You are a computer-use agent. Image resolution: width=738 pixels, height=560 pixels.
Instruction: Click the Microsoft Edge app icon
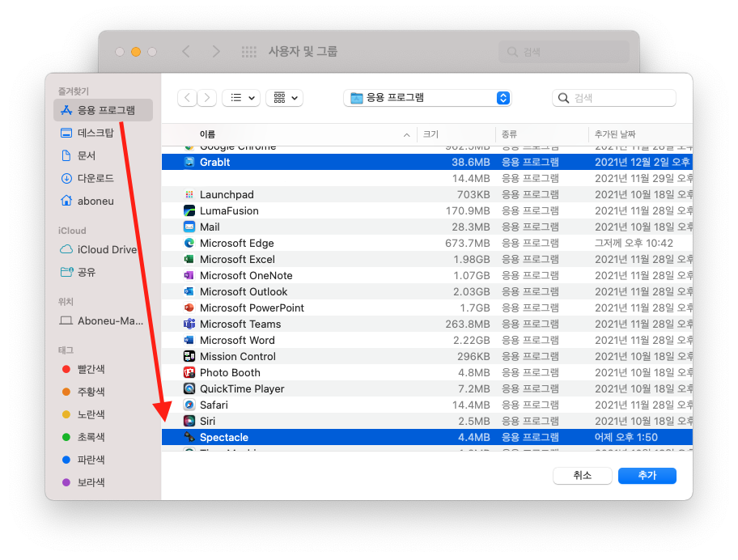click(189, 243)
